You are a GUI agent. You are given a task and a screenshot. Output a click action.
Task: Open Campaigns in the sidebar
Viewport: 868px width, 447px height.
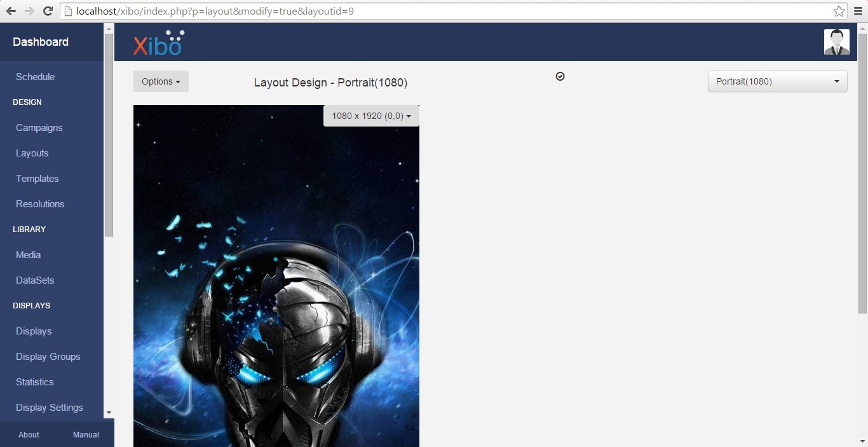39,128
